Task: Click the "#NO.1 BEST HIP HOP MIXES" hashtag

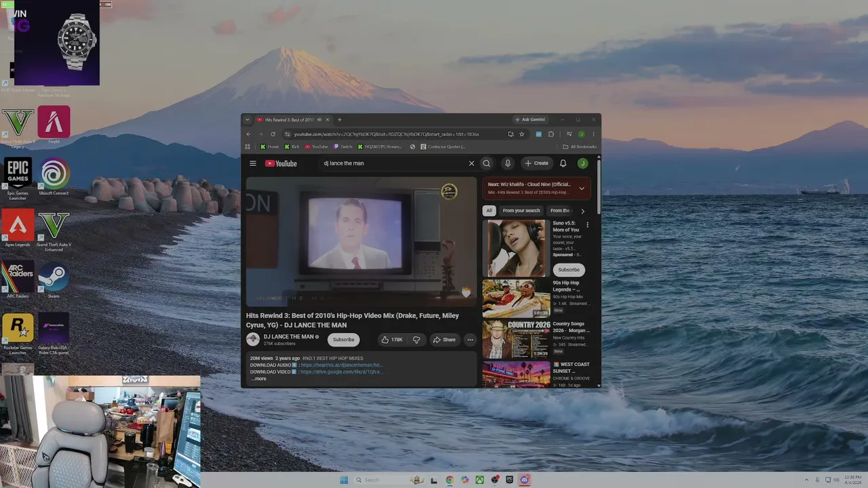Action: 332,358
